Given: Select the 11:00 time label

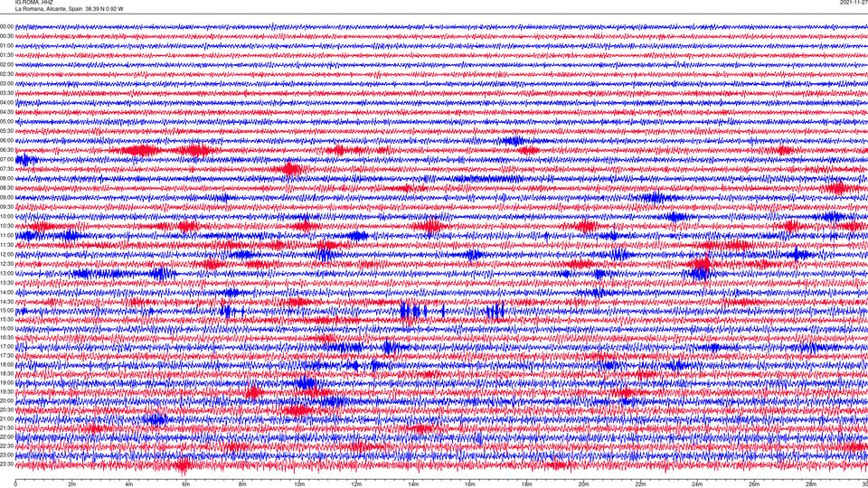Looking at the screenshot, I should (6, 236).
